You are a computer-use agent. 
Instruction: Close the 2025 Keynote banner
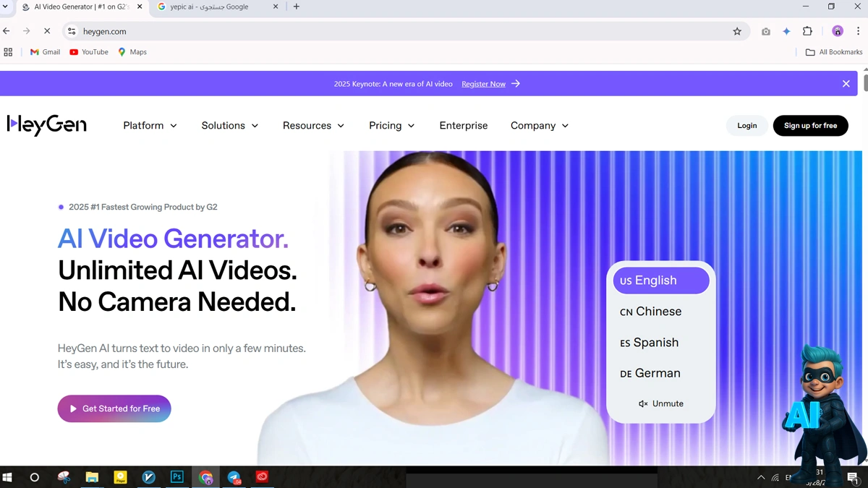(846, 84)
